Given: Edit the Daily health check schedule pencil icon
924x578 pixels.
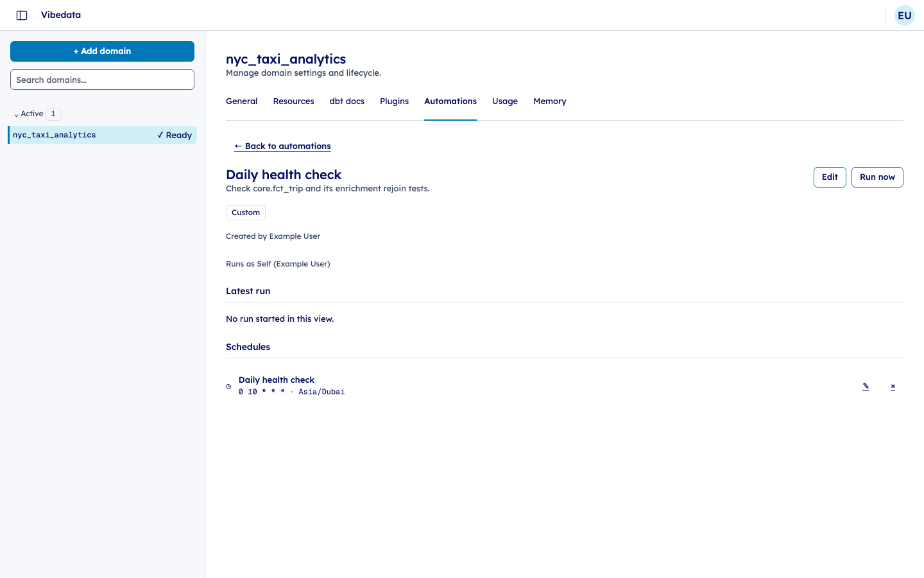Looking at the screenshot, I should coord(866,387).
